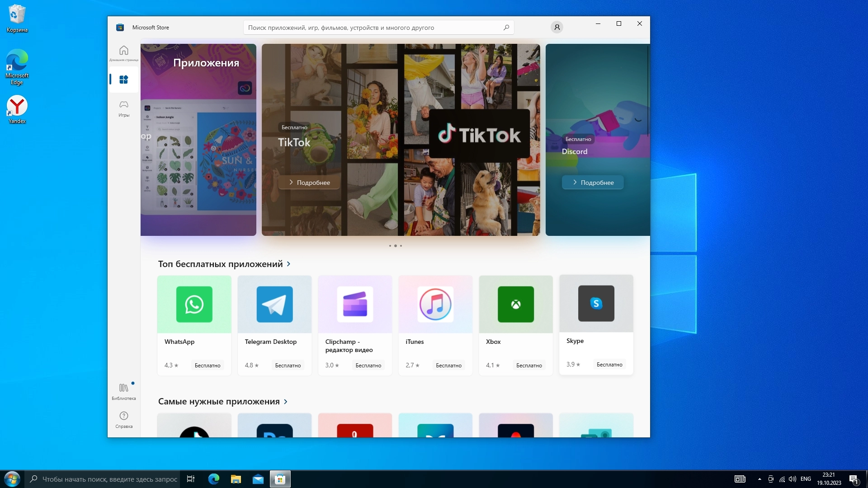
Task: Select the first carousel pagination dot
Action: coord(390,246)
